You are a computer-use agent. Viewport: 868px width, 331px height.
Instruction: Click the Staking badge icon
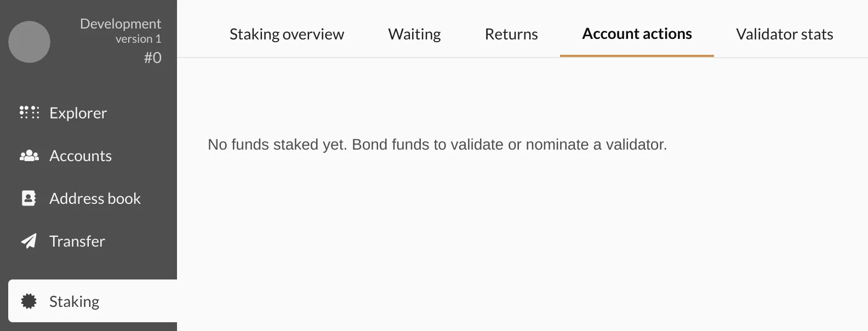28,301
